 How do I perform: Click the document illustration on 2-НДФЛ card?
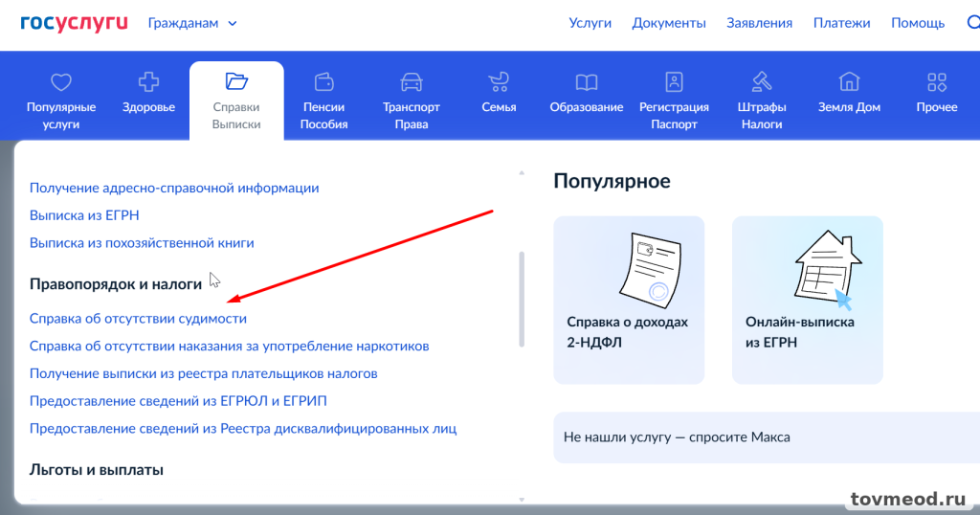[650, 269]
